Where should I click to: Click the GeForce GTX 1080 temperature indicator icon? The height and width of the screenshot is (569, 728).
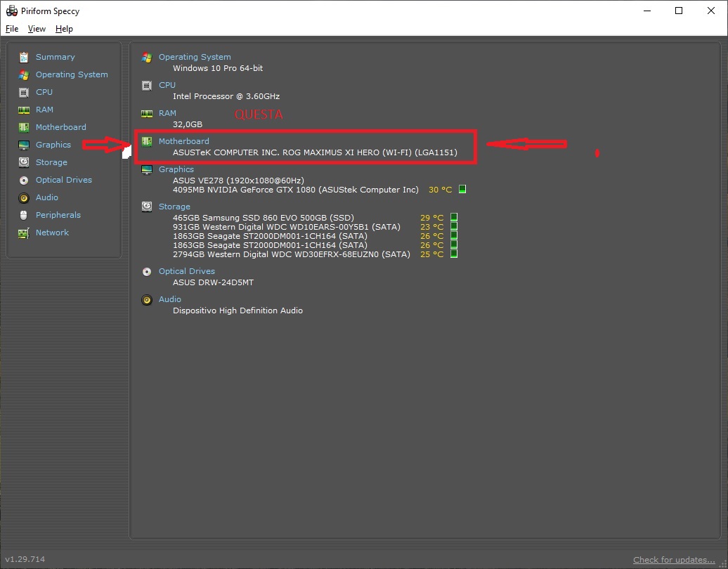[462, 190]
